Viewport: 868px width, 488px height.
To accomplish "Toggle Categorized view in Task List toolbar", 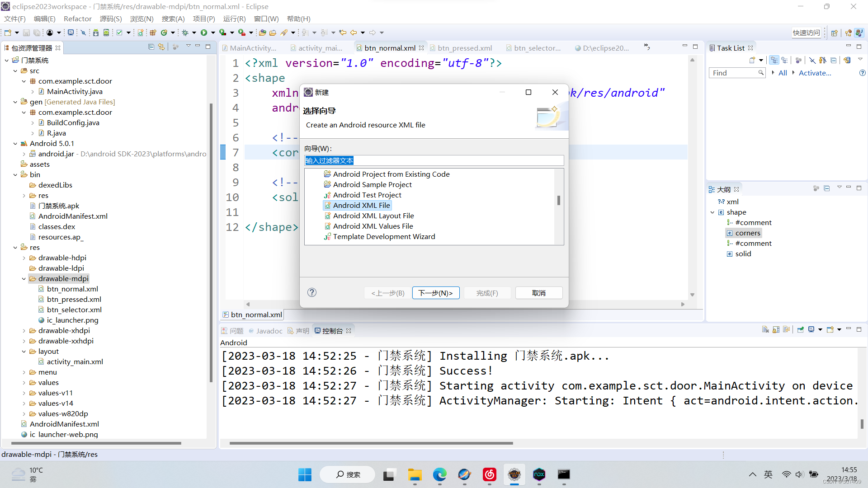I will click(774, 60).
